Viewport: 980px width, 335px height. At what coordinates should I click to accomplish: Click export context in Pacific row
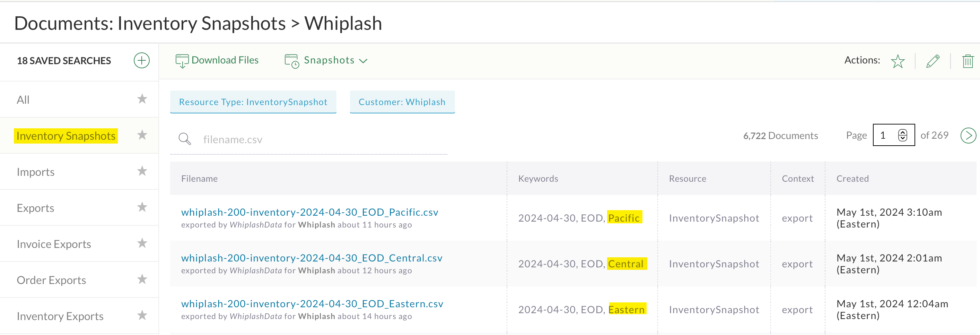tap(797, 218)
